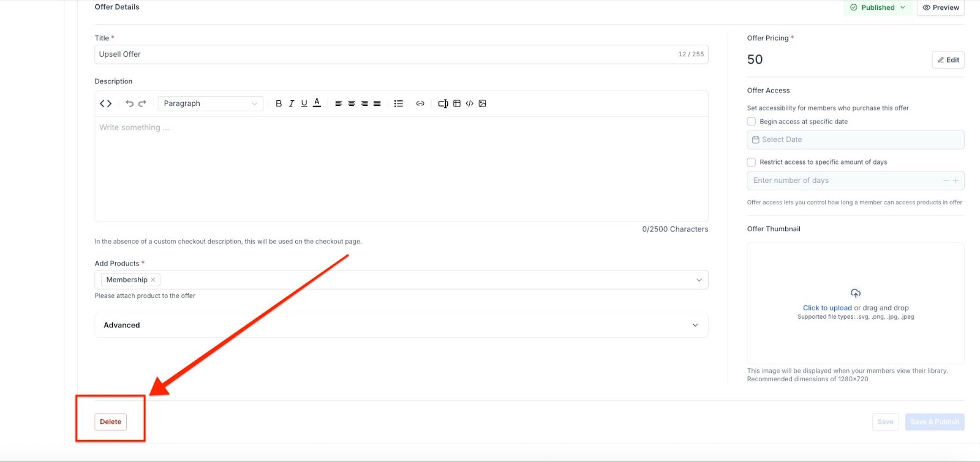The height and width of the screenshot is (462, 980).
Task: Click the '12 / 255' title counter
Action: 691,54
